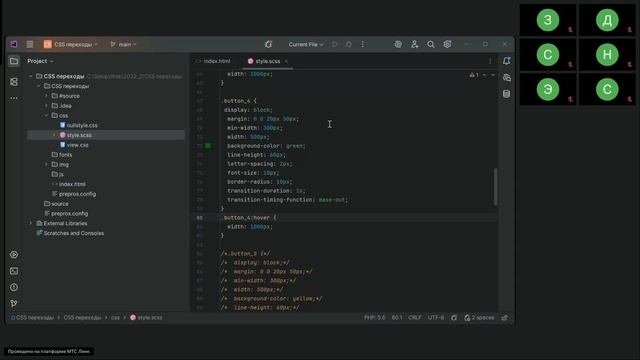Open the Notifications bell panel
The height and width of the screenshot is (360, 640).
coord(507,61)
